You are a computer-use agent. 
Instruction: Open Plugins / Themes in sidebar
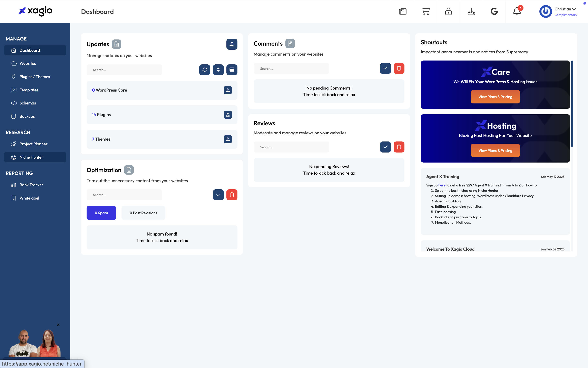(35, 77)
